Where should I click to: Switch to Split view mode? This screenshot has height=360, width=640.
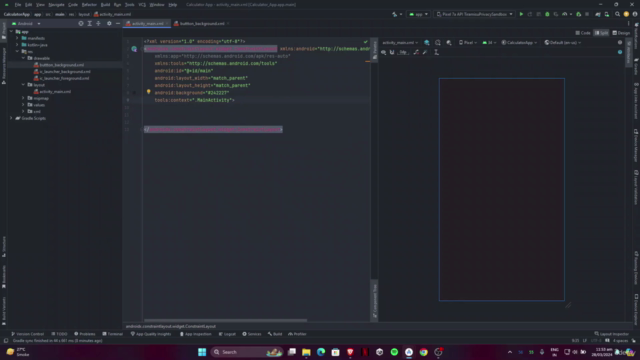click(x=601, y=33)
